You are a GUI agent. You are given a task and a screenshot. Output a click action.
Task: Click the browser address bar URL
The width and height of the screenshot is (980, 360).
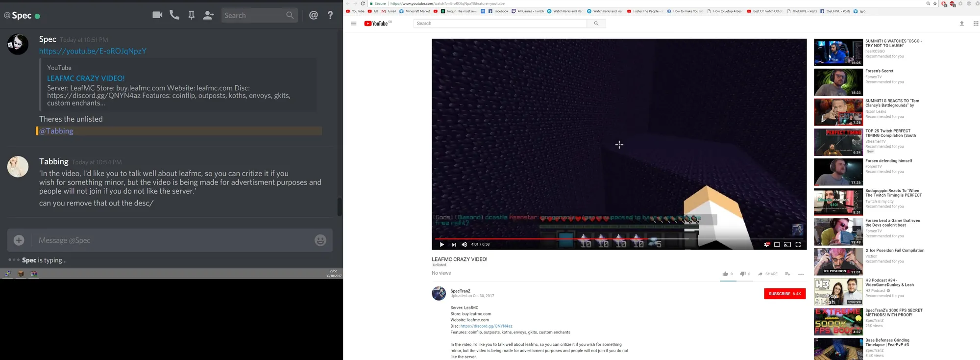(447, 3)
